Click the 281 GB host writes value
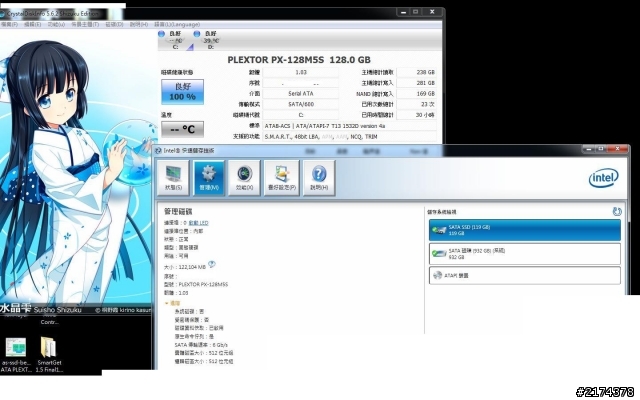 (x=416, y=83)
